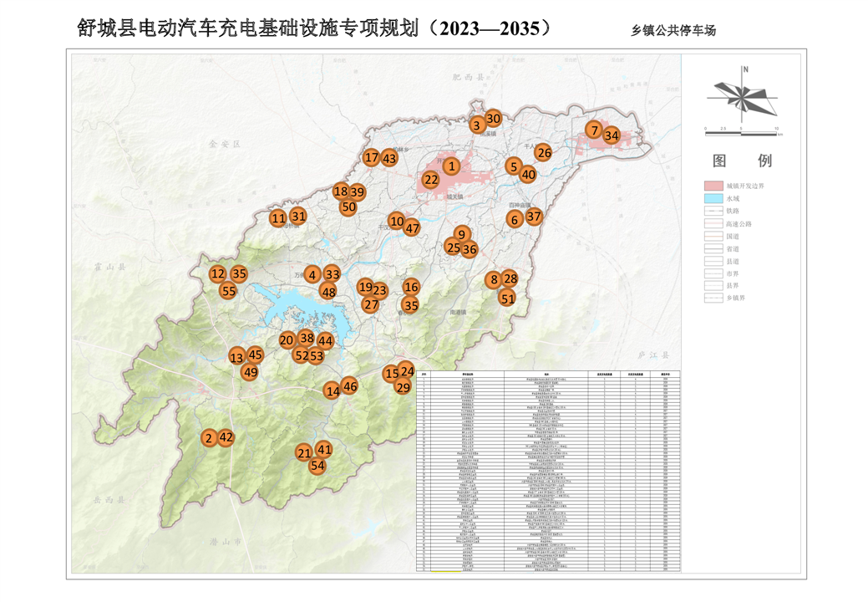
Task: Click the 乡镇界 legend label
Action: point(736,298)
